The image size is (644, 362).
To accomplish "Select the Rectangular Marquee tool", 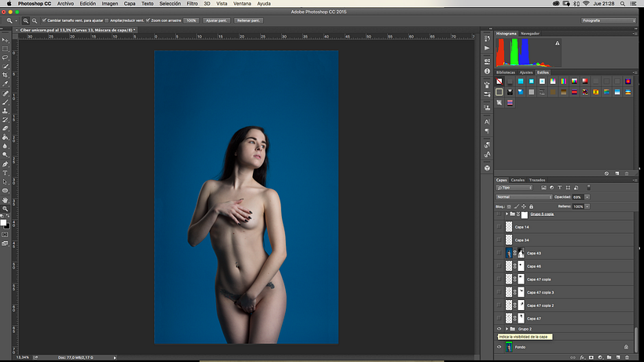I will 5,49.
